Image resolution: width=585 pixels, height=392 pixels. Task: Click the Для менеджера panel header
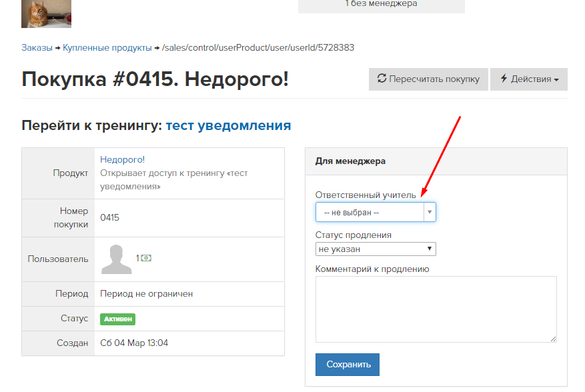(436, 161)
